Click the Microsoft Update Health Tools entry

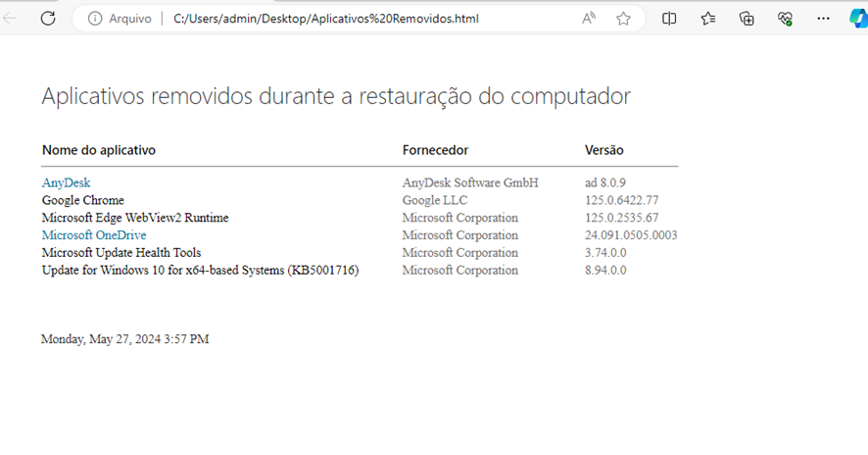(x=121, y=253)
